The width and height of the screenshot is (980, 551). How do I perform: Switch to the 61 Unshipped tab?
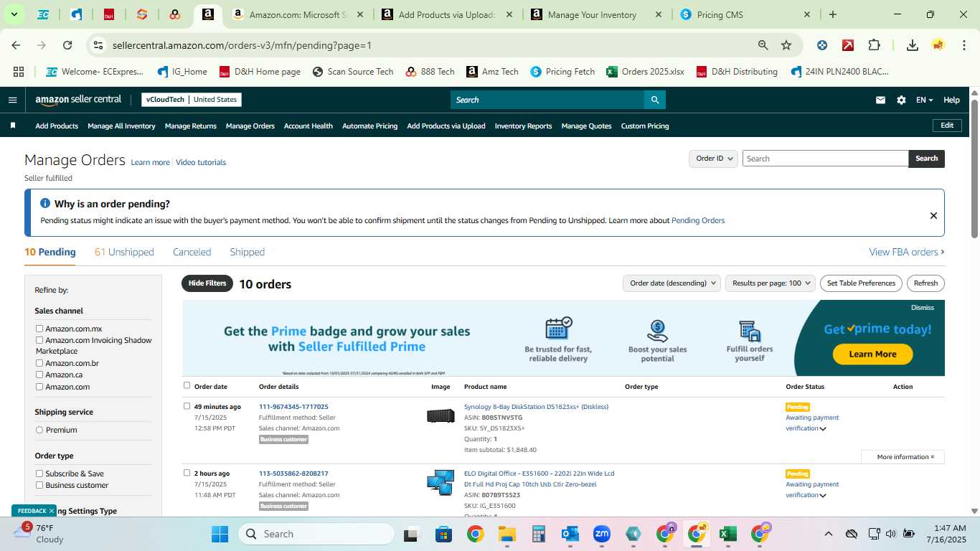[124, 252]
